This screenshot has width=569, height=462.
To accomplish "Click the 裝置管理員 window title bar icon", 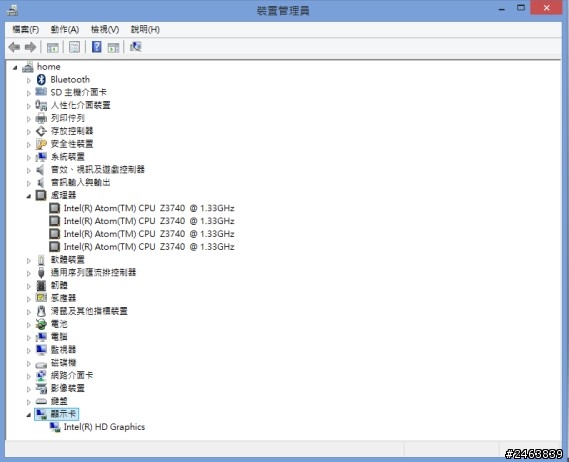I will 13,10.
